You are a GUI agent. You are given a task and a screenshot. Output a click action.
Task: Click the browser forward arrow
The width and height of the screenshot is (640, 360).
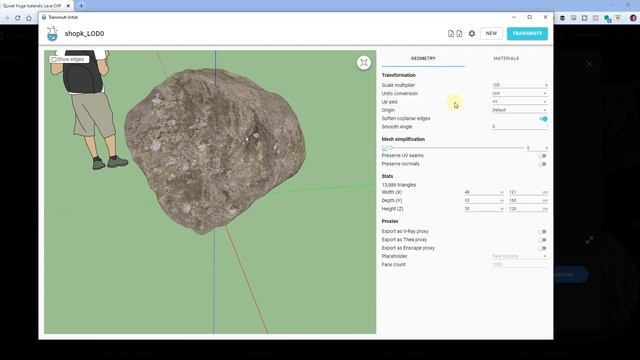pos(7,18)
